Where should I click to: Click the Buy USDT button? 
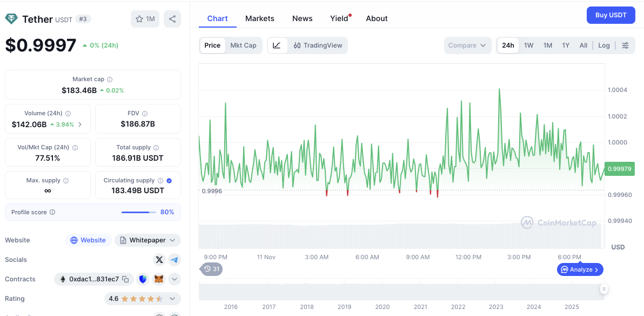click(x=611, y=15)
